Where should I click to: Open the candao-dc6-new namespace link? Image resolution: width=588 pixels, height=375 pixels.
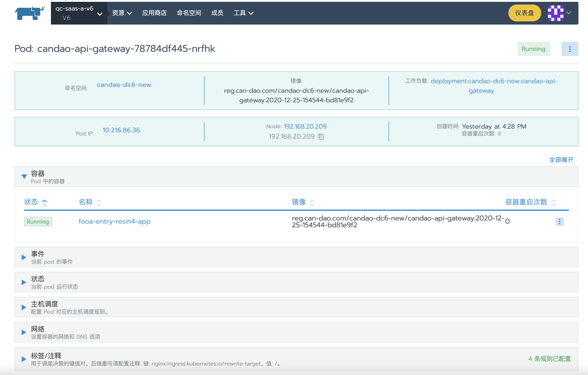coord(124,85)
